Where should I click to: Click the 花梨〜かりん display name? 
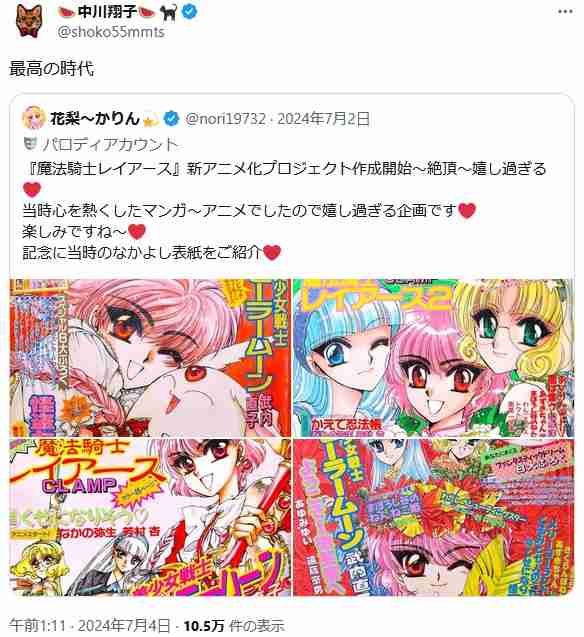pos(95,119)
